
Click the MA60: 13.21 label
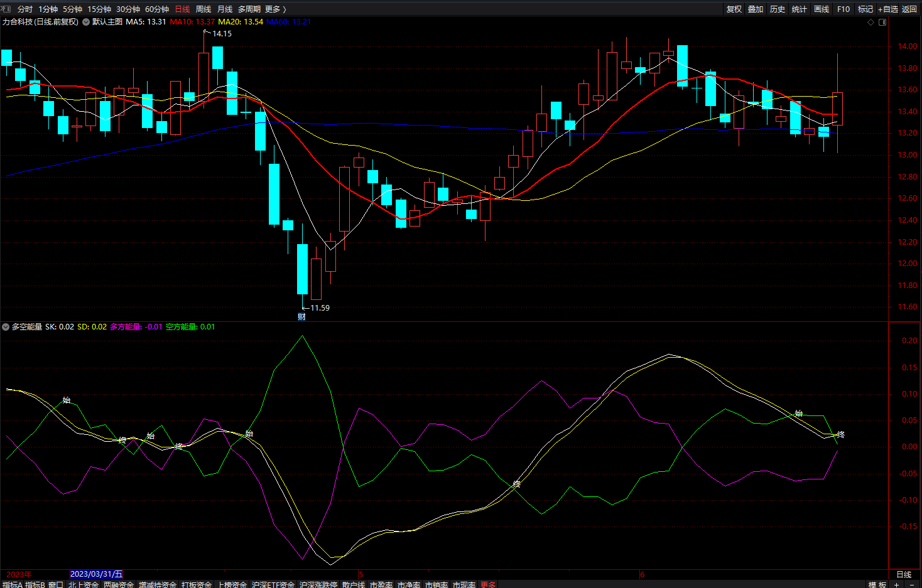point(289,22)
